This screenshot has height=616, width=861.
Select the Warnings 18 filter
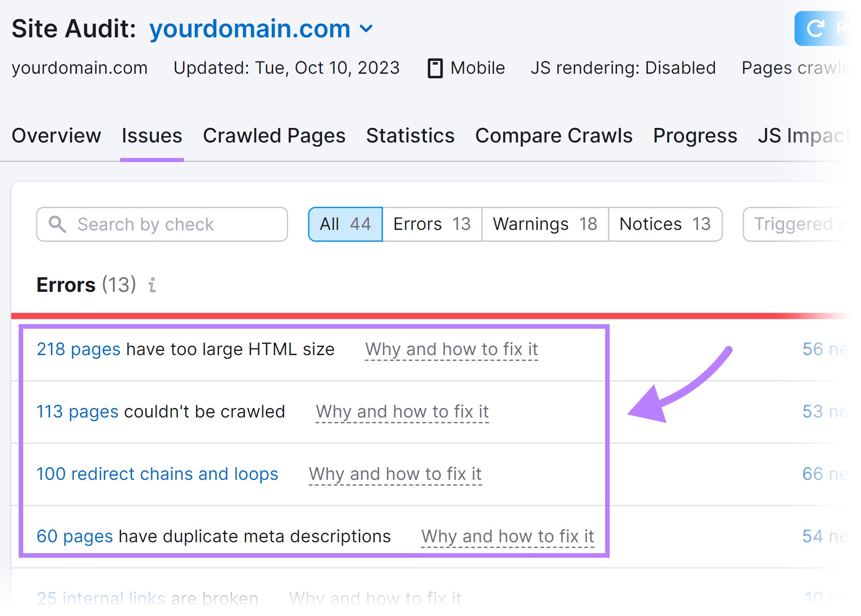pyautogui.click(x=545, y=224)
